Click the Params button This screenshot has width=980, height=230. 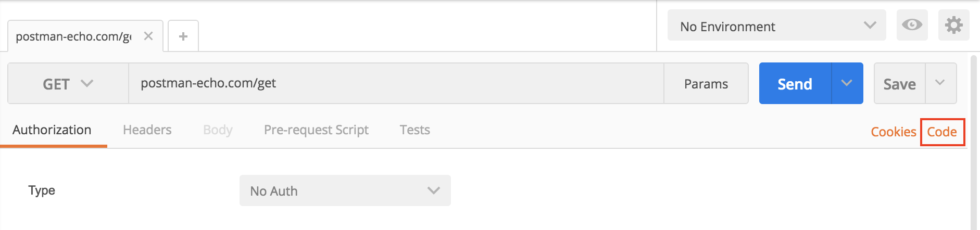706,84
